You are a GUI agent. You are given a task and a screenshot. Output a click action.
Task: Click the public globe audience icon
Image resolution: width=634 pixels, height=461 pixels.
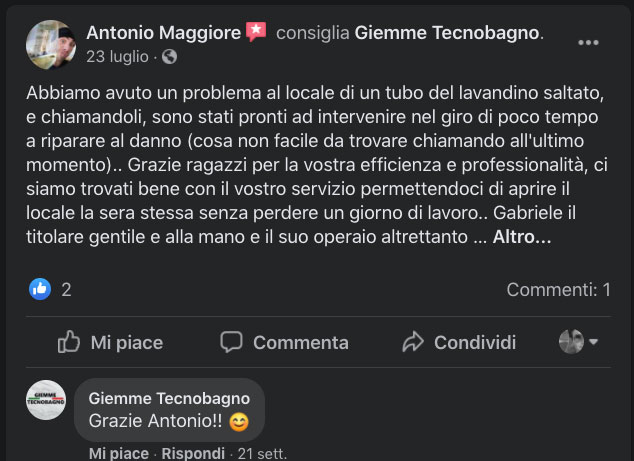169,56
